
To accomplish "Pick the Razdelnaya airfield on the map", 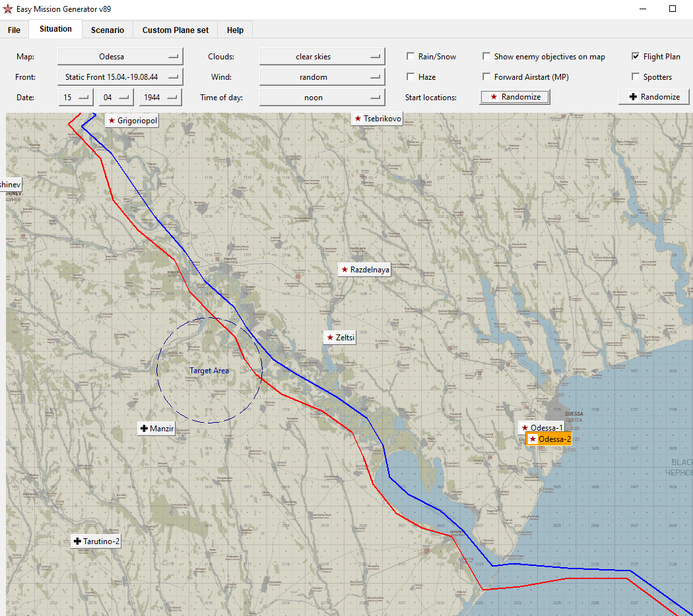I will click(x=364, y=270).
